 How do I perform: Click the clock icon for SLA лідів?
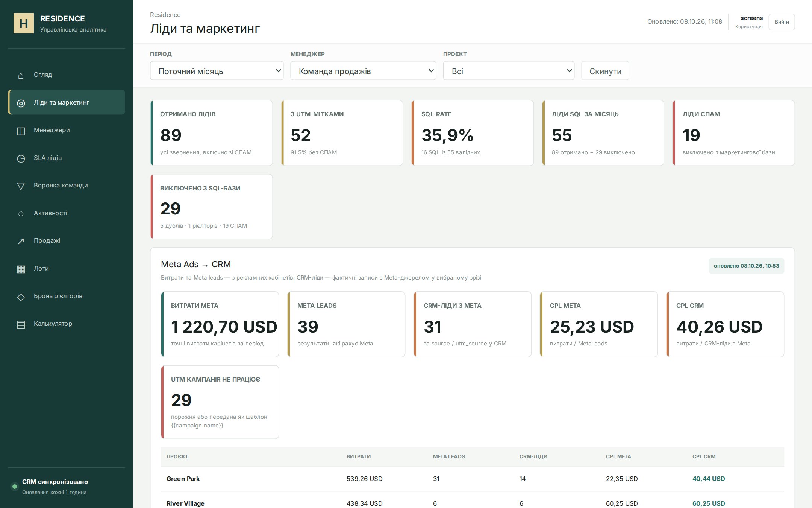tap(21, 158)
